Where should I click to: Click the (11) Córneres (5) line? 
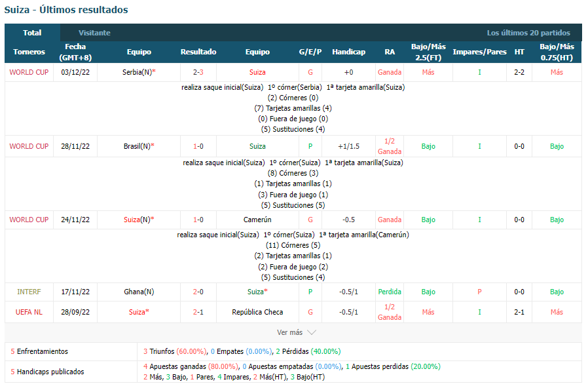click(x=293, y=245)
